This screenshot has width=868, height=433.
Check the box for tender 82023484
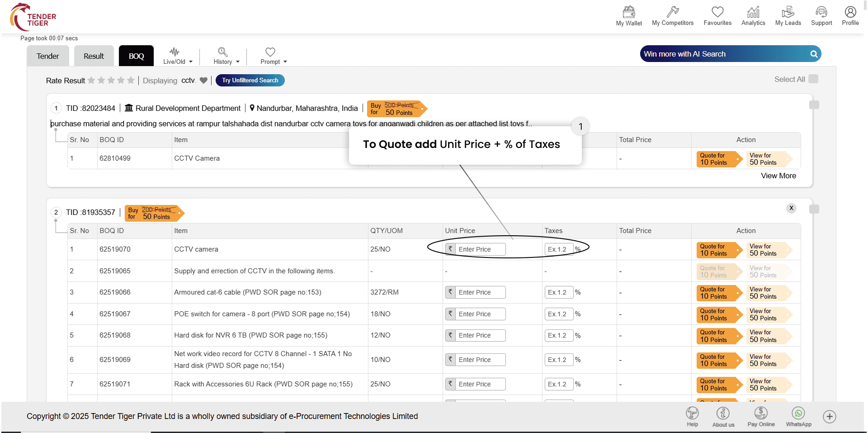point(814,105)
